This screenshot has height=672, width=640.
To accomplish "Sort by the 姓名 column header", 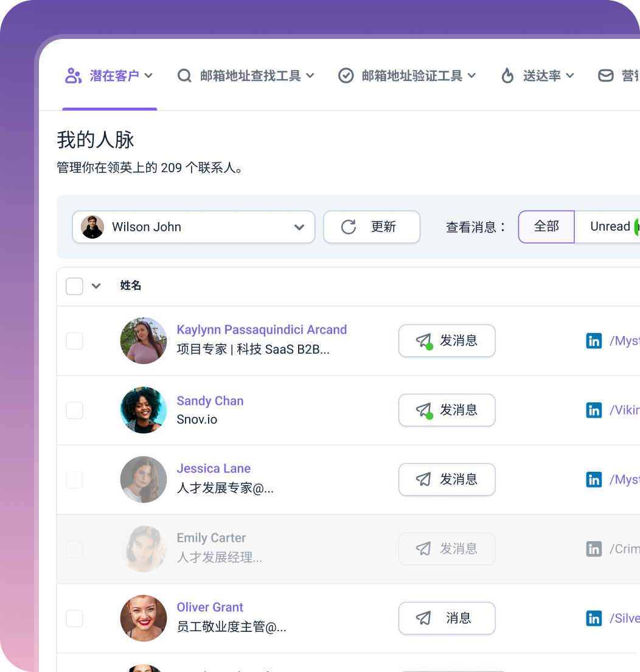I will pos(131,285).
